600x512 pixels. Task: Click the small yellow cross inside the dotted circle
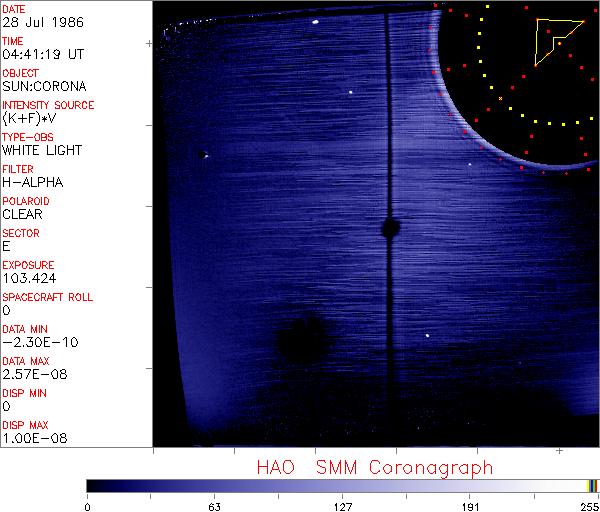point(500,98)
